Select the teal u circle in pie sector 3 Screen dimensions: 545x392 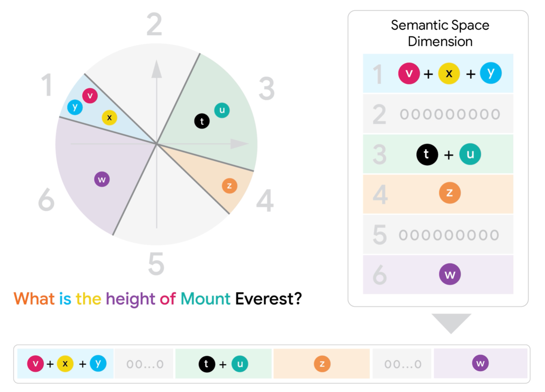click(x=222, y=110)
